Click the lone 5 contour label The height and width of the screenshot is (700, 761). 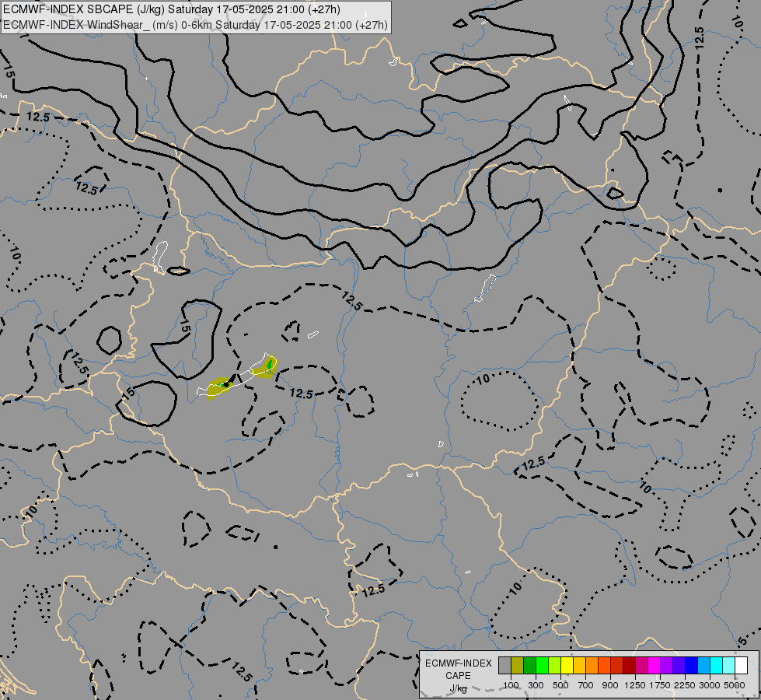pos(742,641)
